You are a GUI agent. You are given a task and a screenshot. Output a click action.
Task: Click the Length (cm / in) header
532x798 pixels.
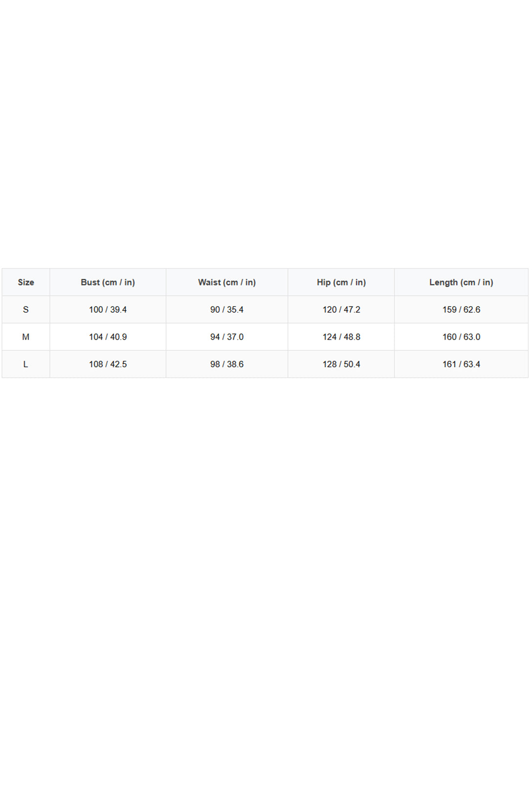point(461,282)
